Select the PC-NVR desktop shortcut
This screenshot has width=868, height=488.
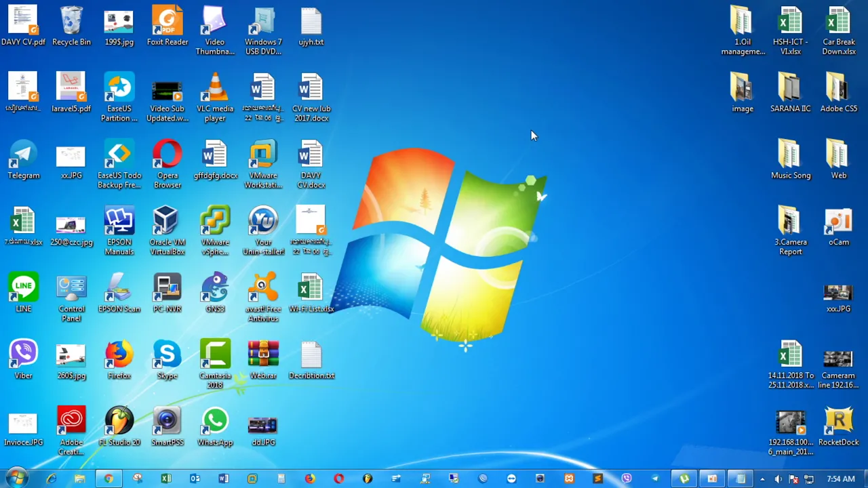pyautogui.click(x=167, y=293)
